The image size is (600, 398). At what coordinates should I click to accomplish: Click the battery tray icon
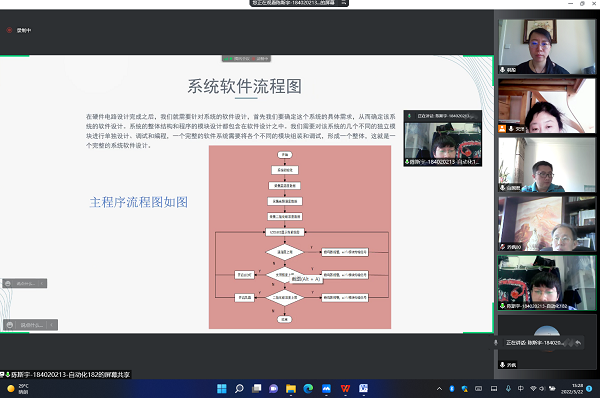[x=552, y=389]
